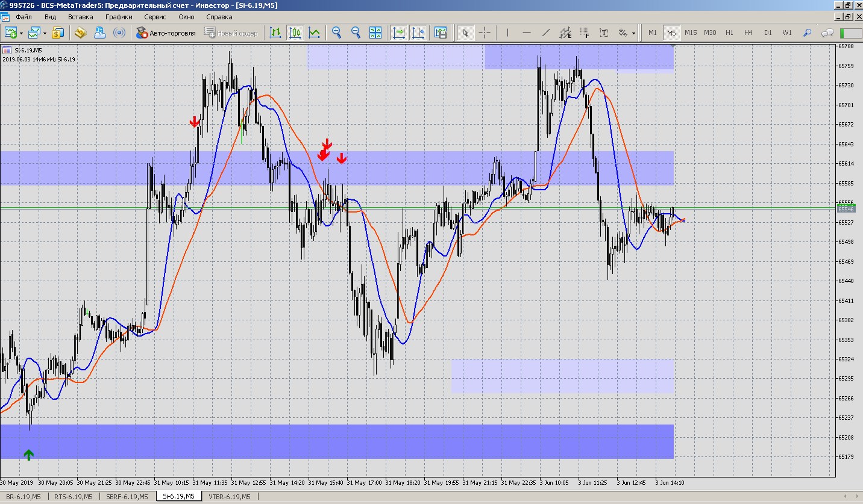Click the green buy arrow marker
863x504 pixels.
(x=28, y=455)
